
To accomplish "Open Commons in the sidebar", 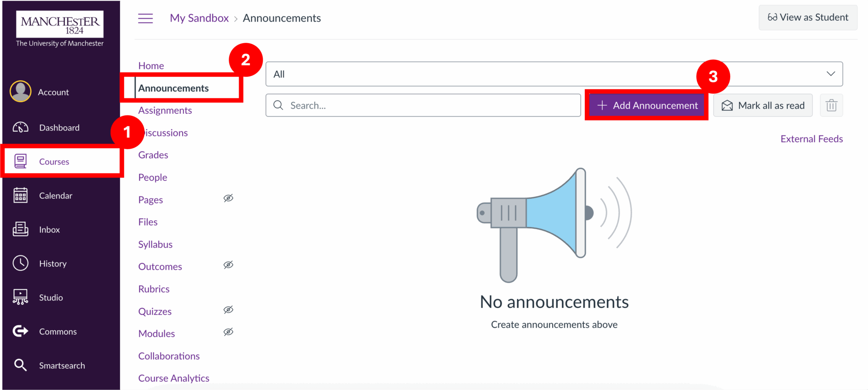I will (x=58, y=331).
